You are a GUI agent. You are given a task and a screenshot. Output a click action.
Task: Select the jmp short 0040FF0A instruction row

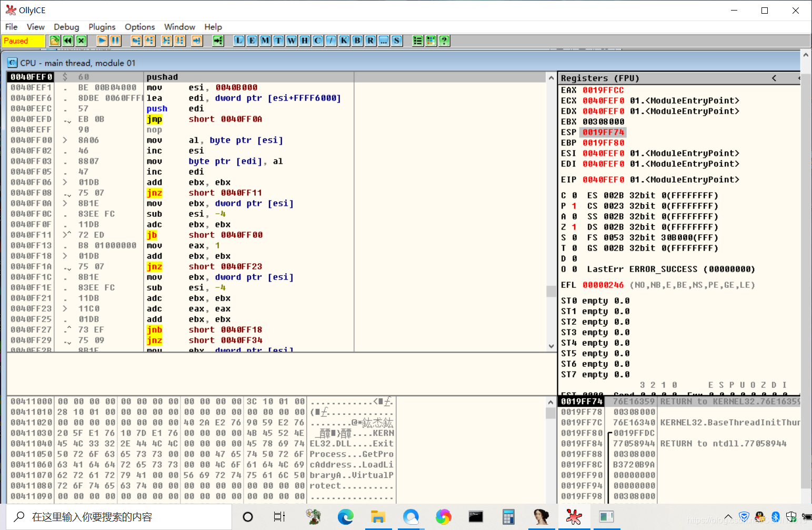(276, 119)
